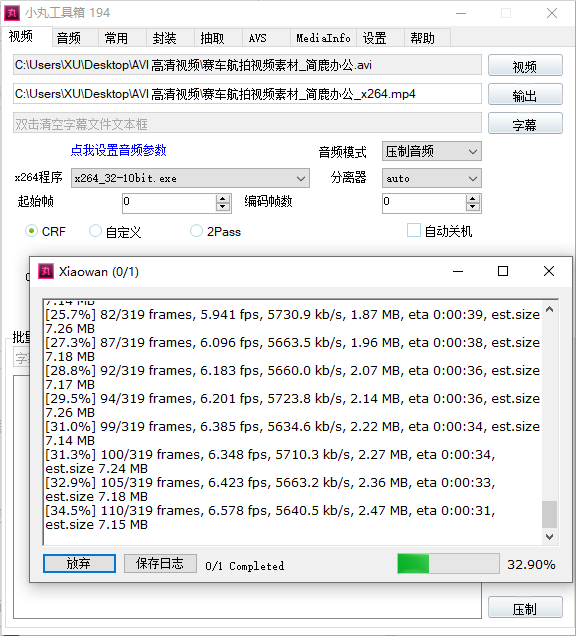Click the 放弃 button to abort encoding

point(79,563)
